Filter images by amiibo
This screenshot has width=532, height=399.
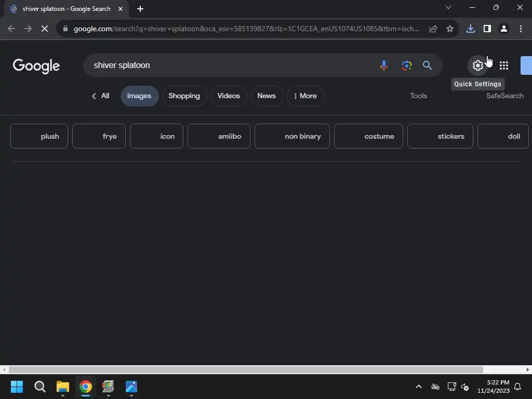pyautogui.click(x=219, y=137)
